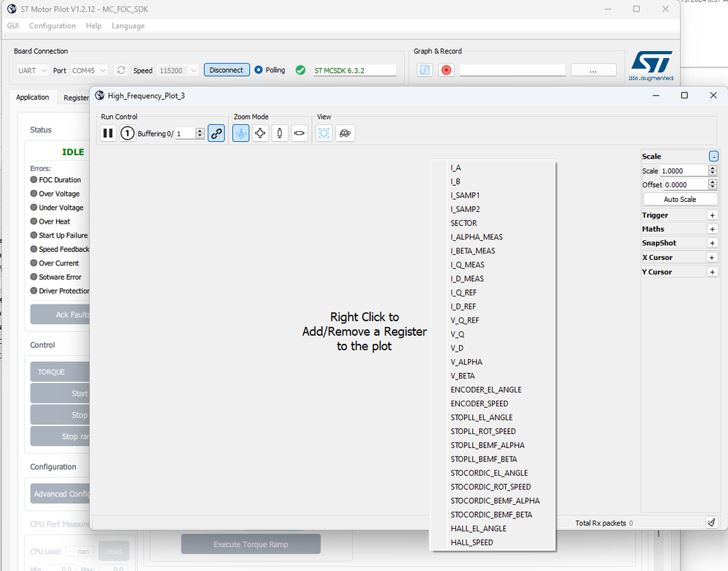Click the Start button in Control panel
This screenshot has height=571, width=728.
coord(60,393)
